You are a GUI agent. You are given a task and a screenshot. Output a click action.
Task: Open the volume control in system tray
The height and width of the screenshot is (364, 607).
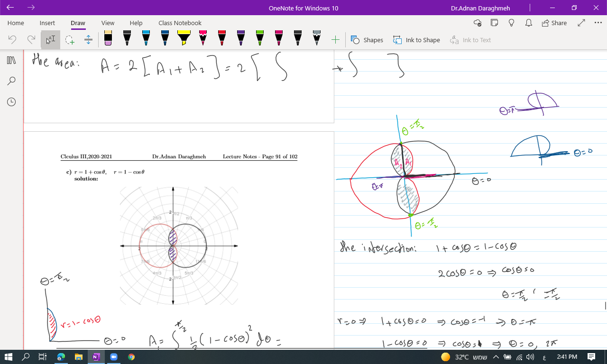(x=530, y=357)
